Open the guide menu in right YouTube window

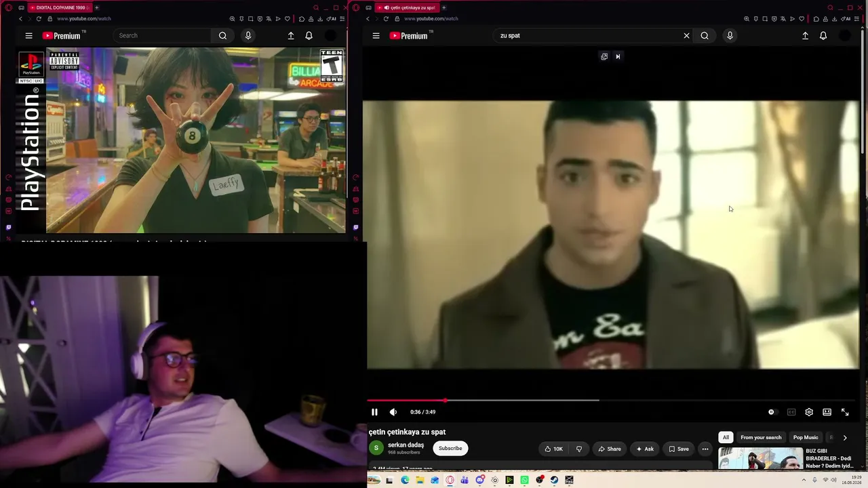point(376,36)
